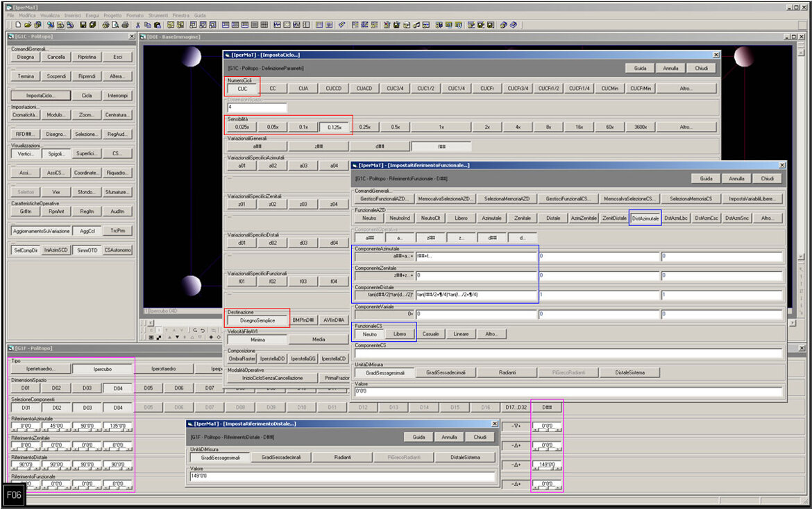Open the Visualizza menu
Image resolution: width=812 pixels, height=509 pixels.
(49, 15)
